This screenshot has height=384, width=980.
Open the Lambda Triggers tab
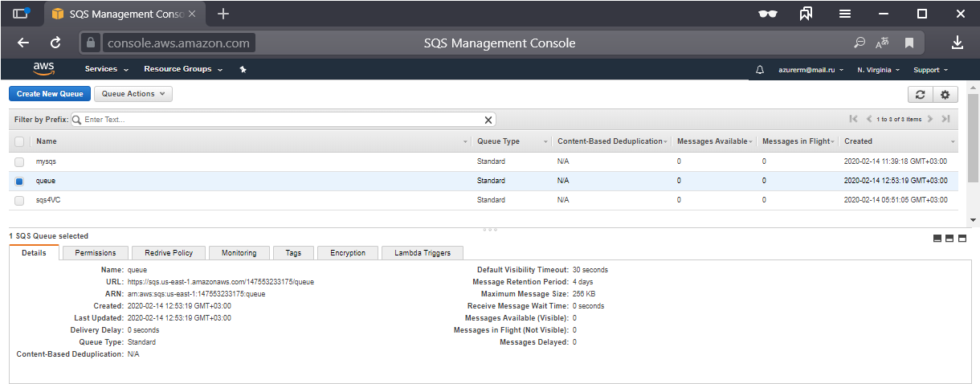click(x=423, y=253)
